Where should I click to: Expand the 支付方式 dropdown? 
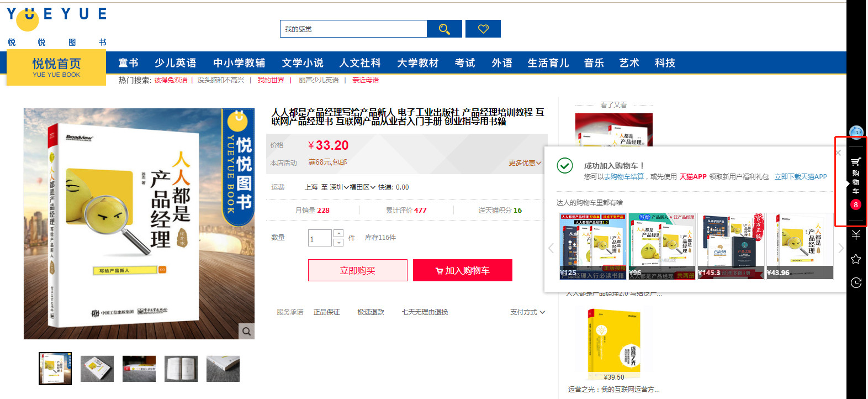(527, 312)
